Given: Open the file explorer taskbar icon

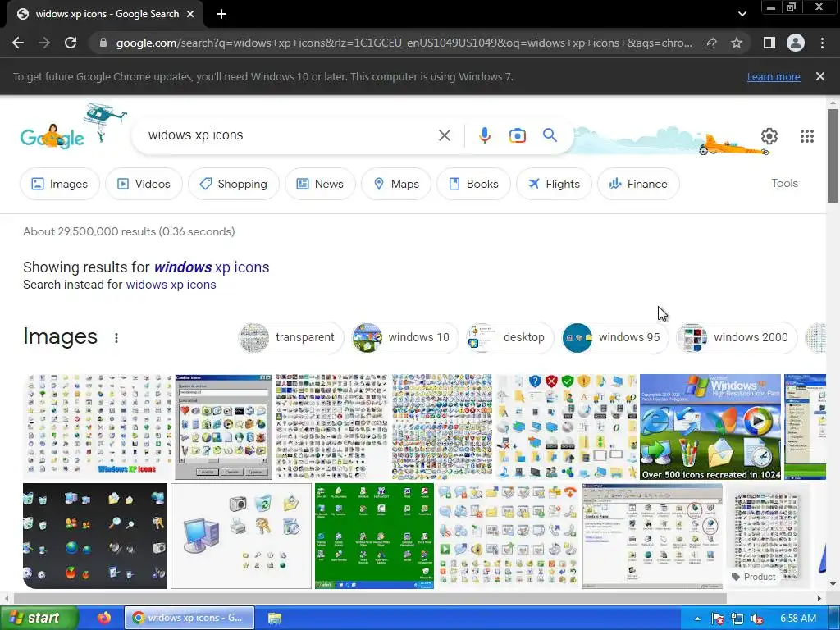Looking at the screenshot, I should point(275,619).
